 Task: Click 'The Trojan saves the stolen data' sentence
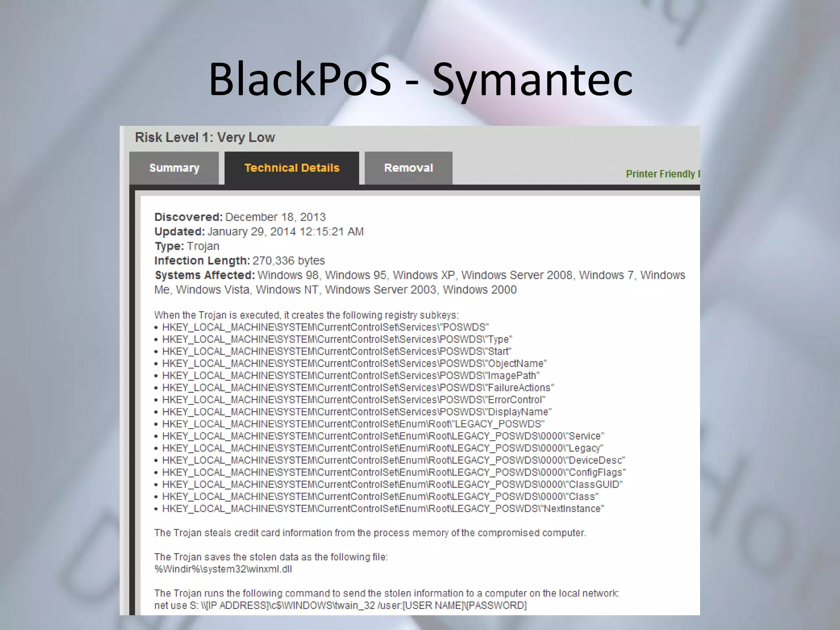271,557
